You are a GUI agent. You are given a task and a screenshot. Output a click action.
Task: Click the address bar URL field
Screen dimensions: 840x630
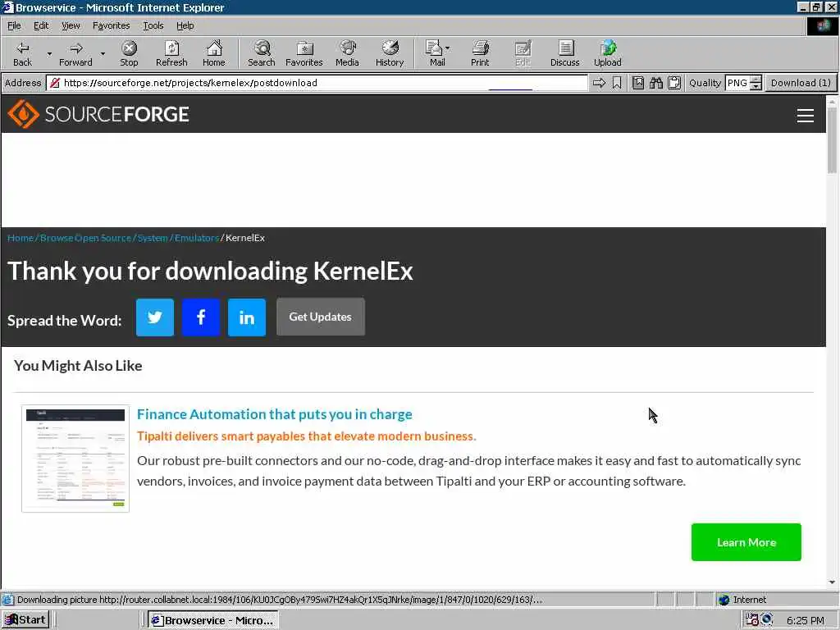tap(317, 83)
